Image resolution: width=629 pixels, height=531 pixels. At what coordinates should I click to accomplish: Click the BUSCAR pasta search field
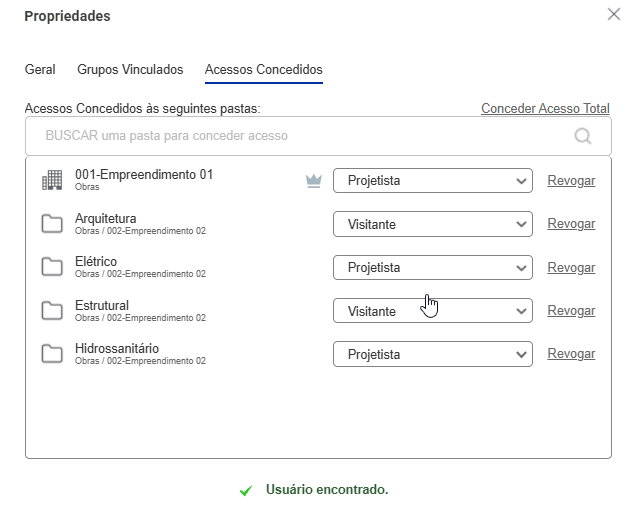[x=318, y=136]
